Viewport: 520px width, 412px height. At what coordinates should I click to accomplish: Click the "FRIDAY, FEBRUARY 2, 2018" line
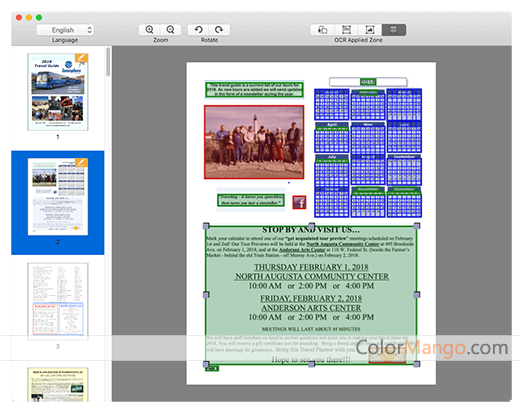tap(311, 298)
